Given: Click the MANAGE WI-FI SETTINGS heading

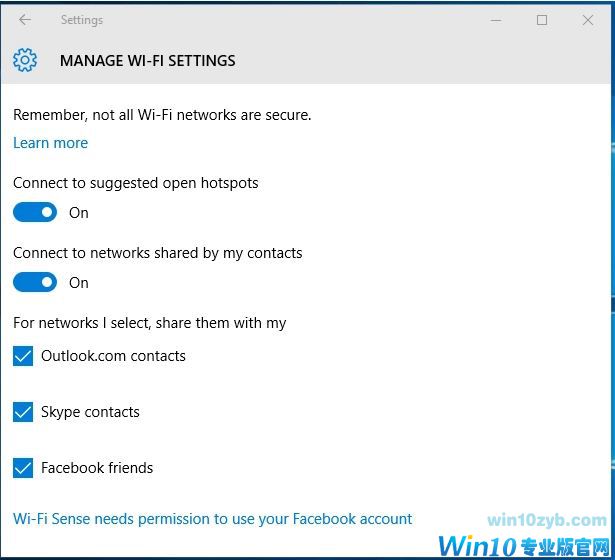Looking at the screenshot, I should coord(147,61).
